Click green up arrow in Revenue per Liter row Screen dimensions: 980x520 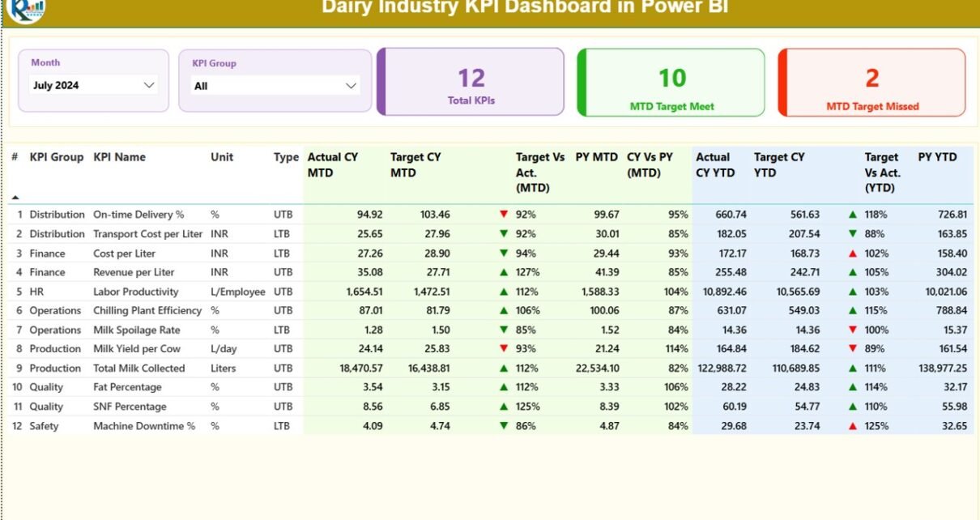pos(504,272)
